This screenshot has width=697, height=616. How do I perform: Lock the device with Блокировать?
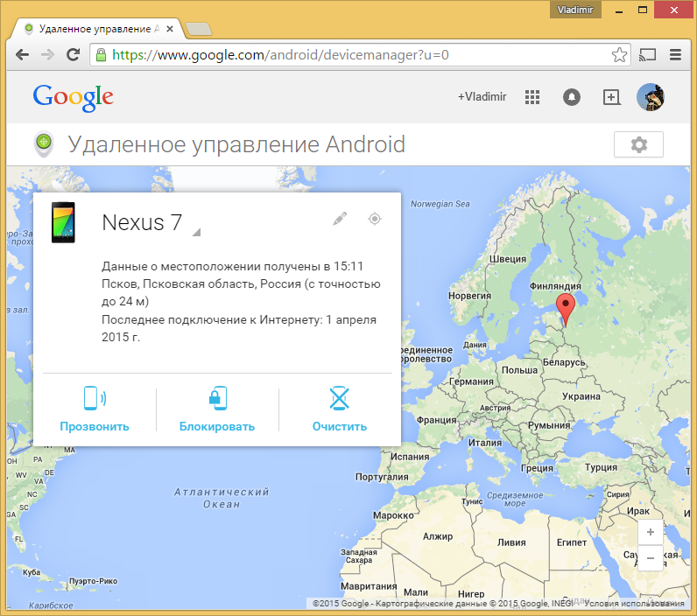click(217, 409)
